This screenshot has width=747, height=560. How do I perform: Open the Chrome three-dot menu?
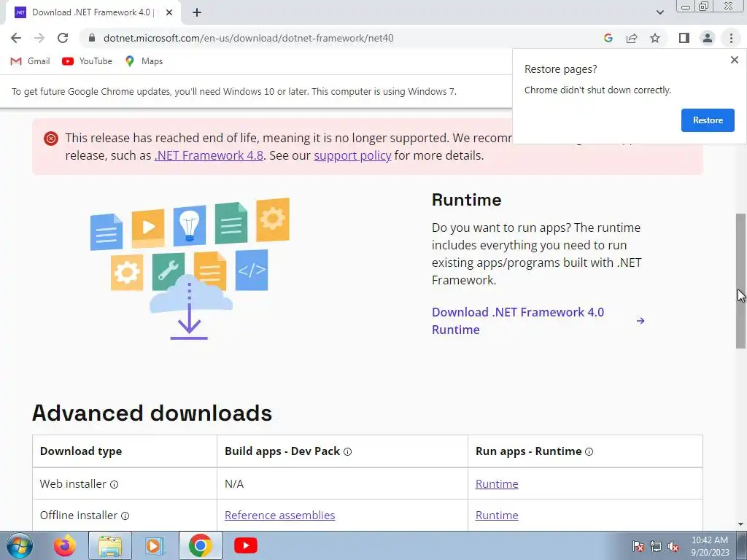tap(731, 38)
